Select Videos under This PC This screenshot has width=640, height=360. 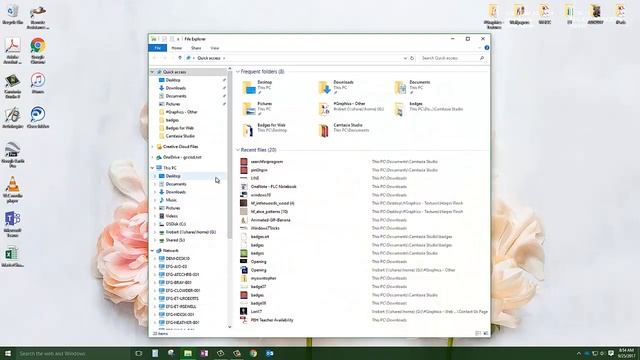click(171, 216)
